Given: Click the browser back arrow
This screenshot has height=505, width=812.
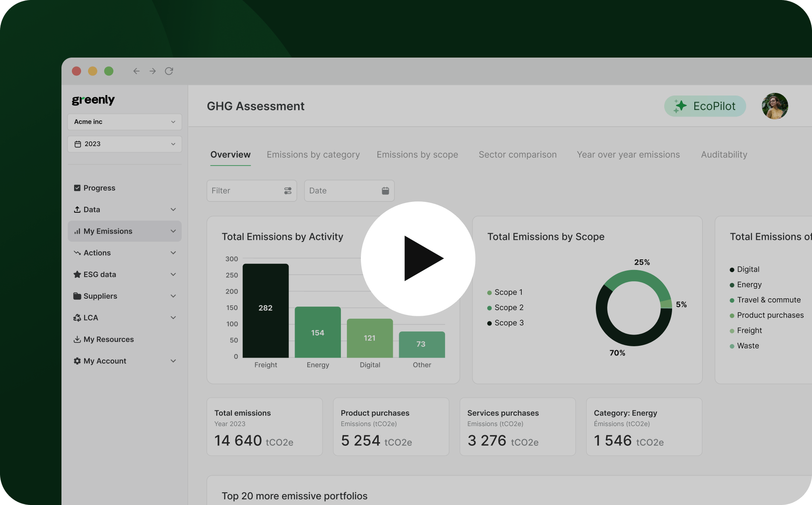Looking at the screenshot, I should pyautogui.click(x=136, y=71).
